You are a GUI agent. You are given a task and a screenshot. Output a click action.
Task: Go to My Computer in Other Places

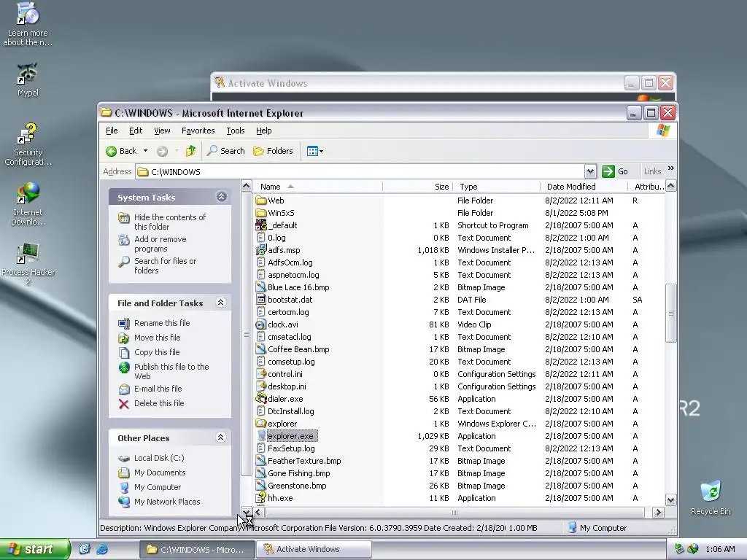[x=158, y=488]
